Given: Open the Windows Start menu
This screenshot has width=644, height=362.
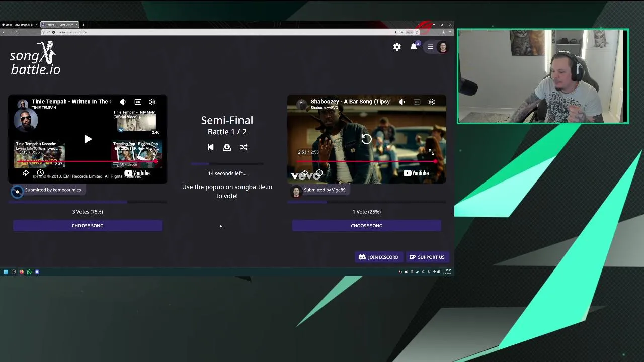Looking at the screenshot, I should [6, 272].
